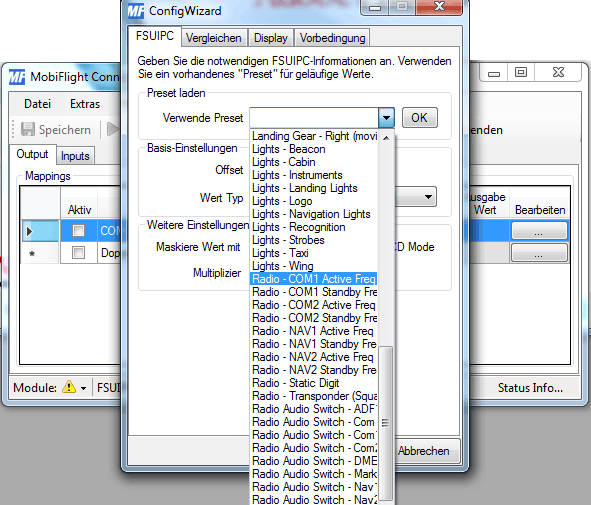This screenshot has height=505, width=591.
Task: Open the Extras menu
Action: point(85,104)
